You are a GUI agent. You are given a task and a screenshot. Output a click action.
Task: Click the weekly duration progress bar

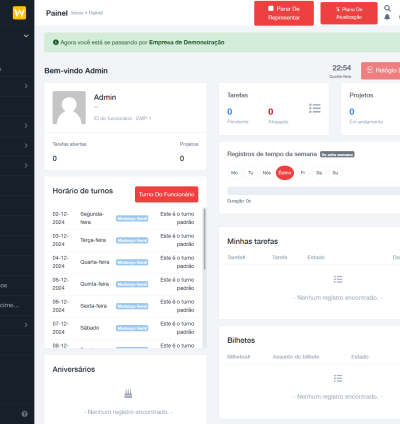click(x=313, y=191)
